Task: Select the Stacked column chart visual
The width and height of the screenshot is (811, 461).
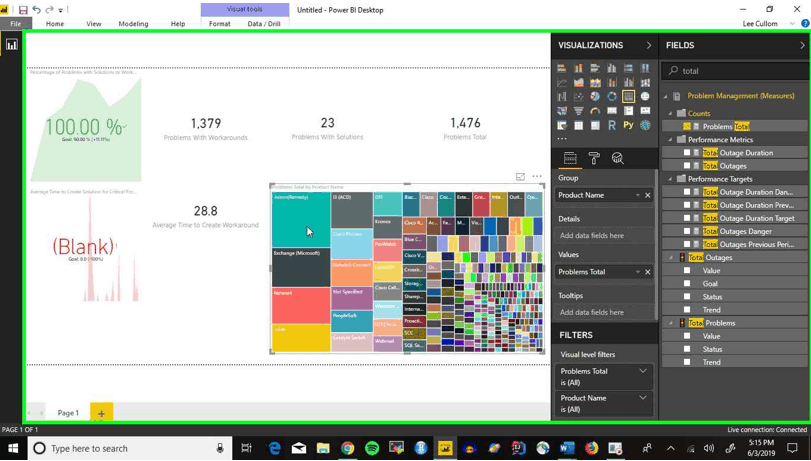Action: click(579, 68)
